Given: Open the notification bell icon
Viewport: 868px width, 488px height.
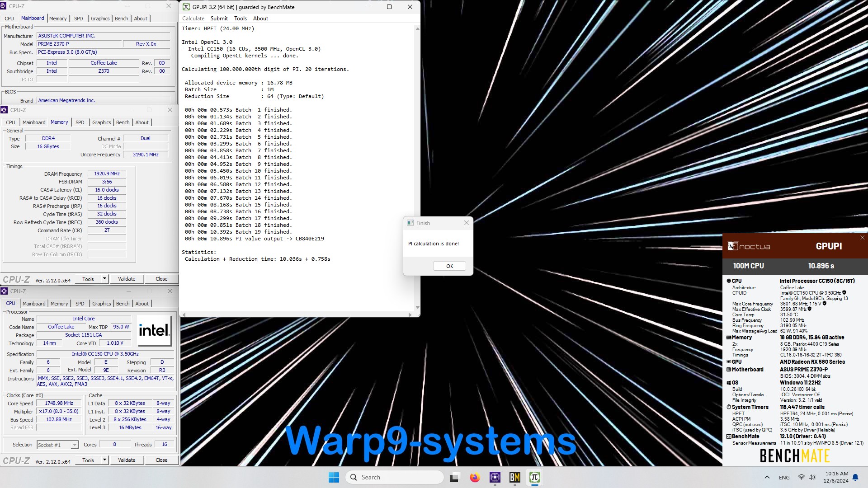Looking at the screenshot, I should [x=855, y=477].
